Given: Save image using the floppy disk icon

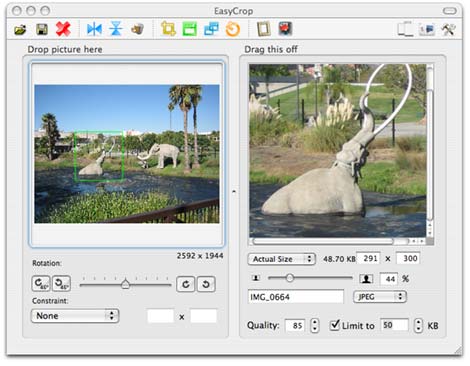Looking at the screenshot, I should (x=42, y=30).
